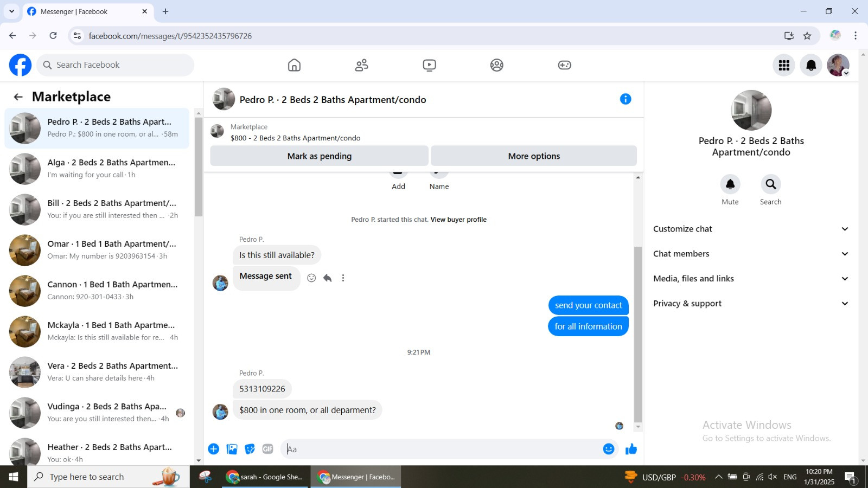Reply to the 'Message sent' message
868x488 pixels.
pyautogui.click(x=327, y=278)
